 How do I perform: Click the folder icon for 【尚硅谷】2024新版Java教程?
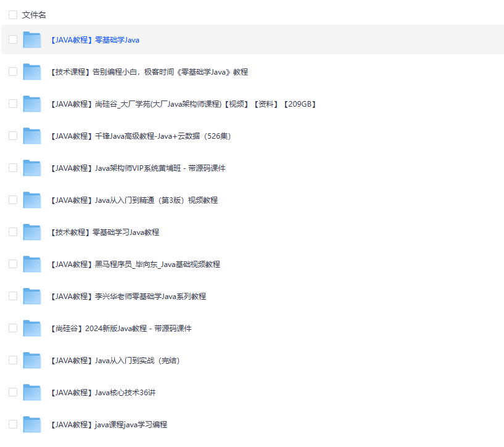(x=31, y=328)
